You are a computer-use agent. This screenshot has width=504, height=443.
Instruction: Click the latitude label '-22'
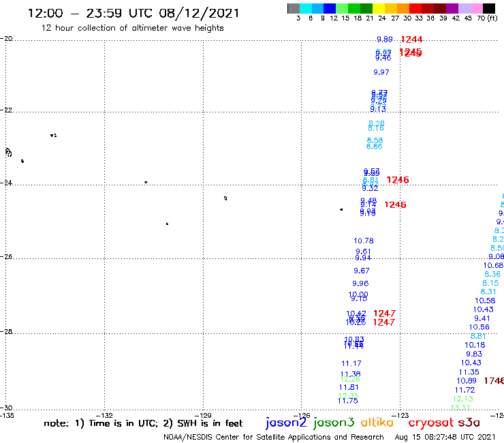(6, 110)
